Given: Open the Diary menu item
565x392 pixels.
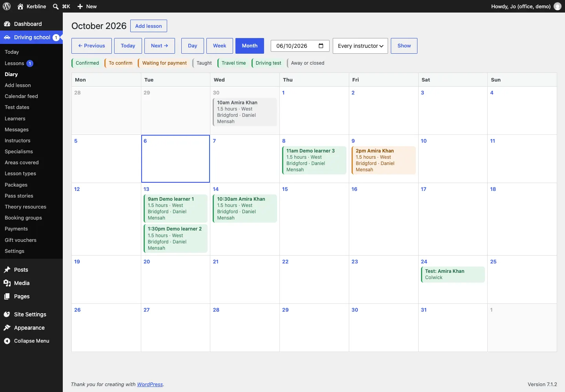Looking at the screenshot, I should [11, 74].
